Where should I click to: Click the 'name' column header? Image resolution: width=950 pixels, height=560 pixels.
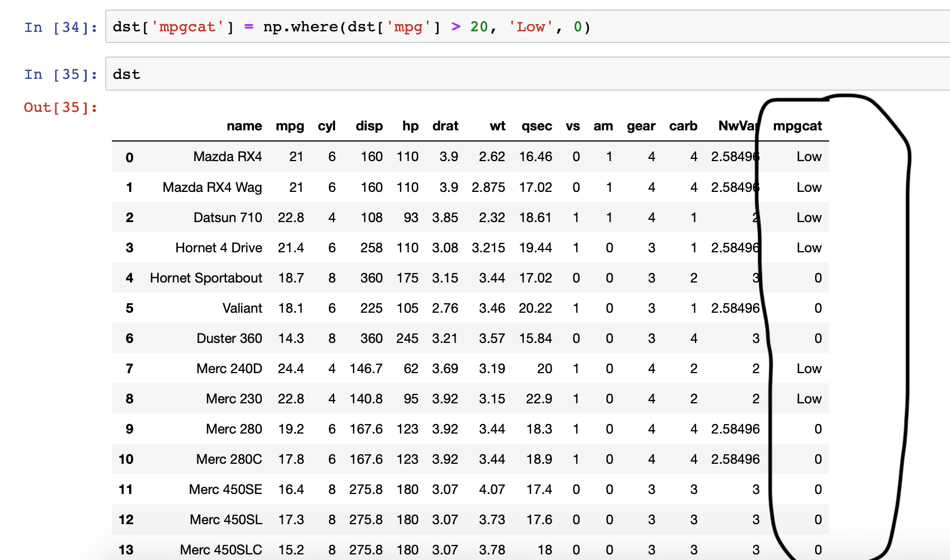tap(244, 126)
